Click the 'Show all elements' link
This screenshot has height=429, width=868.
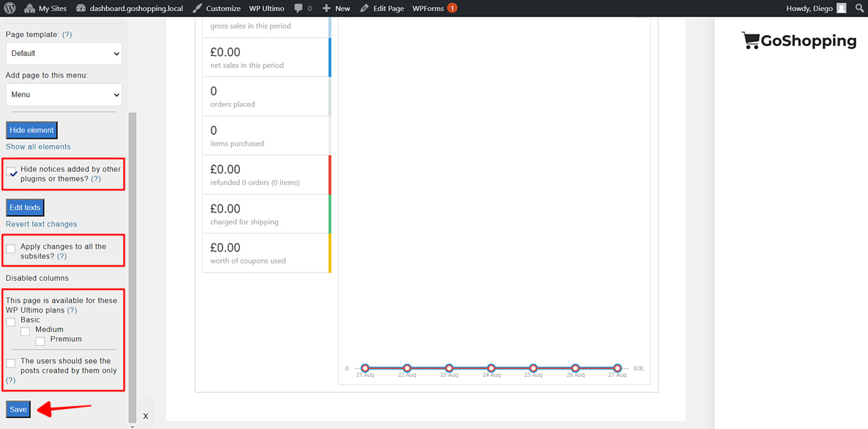(x=38, y=146)
